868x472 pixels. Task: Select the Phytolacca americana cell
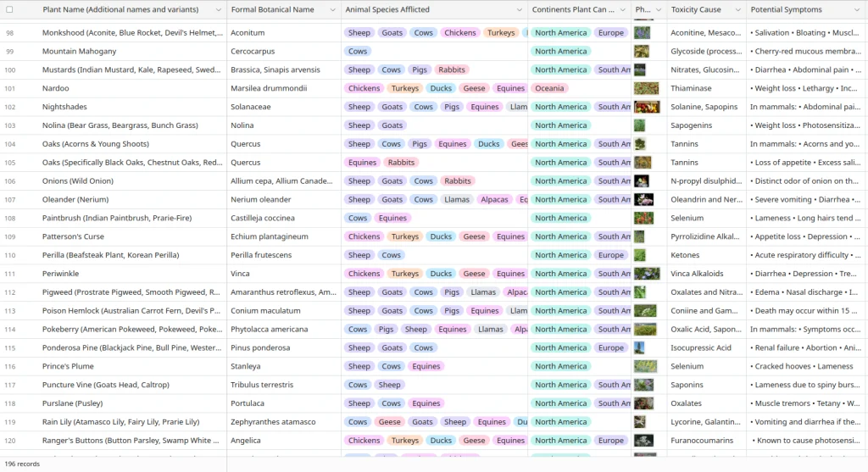tap(284, 330)
